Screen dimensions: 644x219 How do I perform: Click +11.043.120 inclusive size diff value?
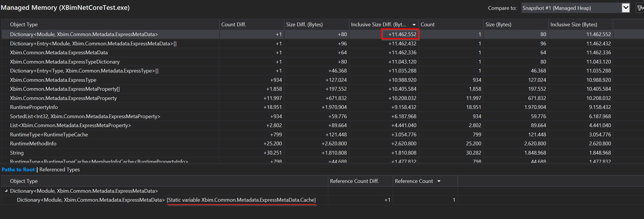pos(402,62)
